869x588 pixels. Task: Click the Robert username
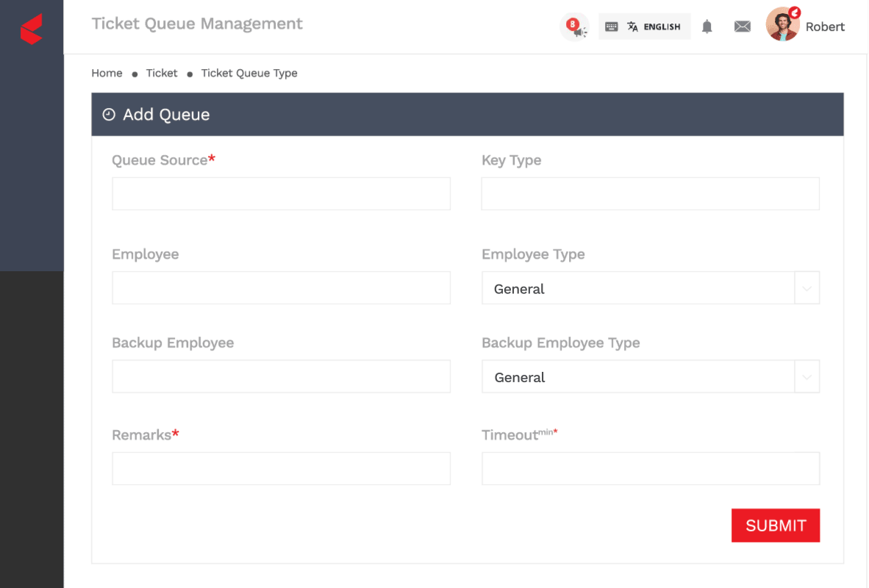pyautogui.click(x=825, y=26)
